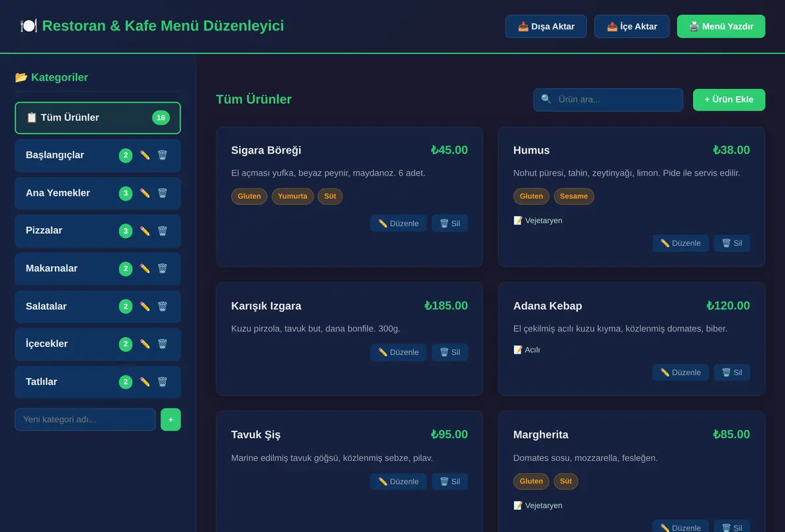This screenshot has height=532, width=785.
Task: Edit the Tatlılar category pencil icon
Action: point(145,382)
